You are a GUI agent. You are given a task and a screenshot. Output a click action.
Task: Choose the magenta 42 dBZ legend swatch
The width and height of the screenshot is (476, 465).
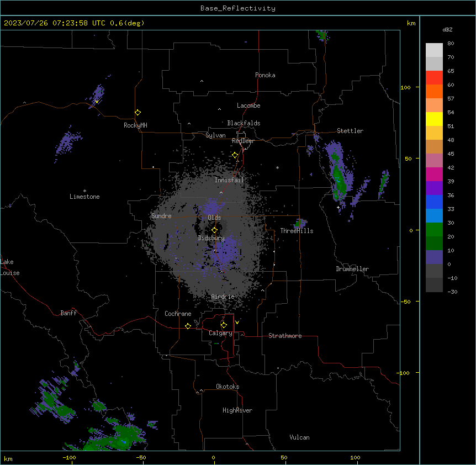(x=434, y=174)
